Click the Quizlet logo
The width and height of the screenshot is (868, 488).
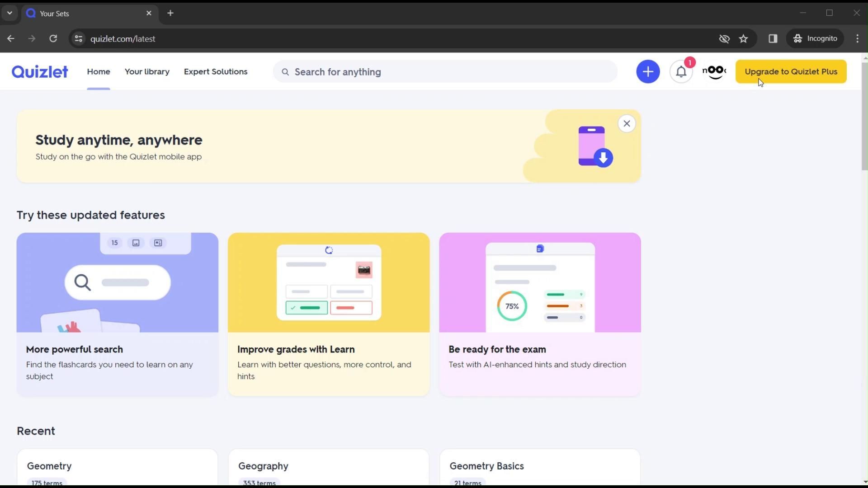point(40,72)
